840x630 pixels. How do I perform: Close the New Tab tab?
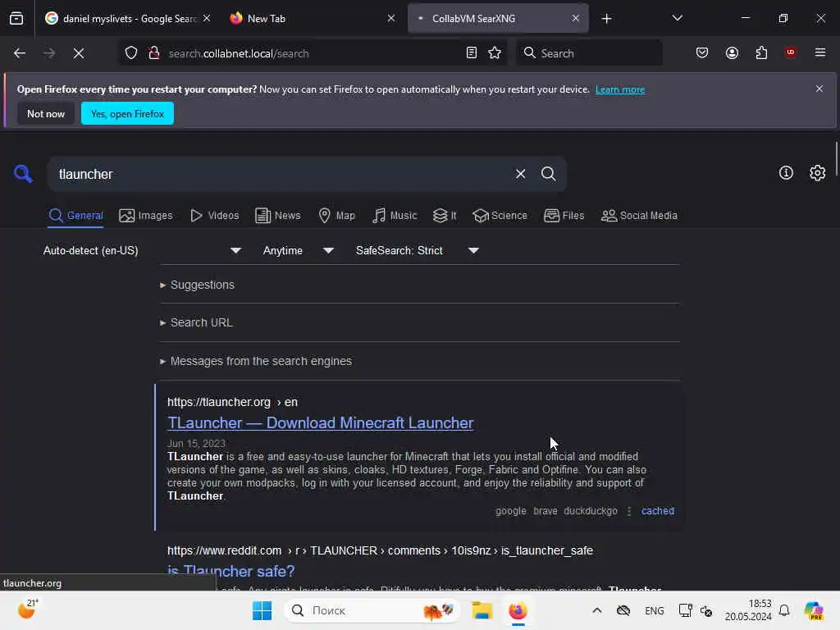coord(391,18)
